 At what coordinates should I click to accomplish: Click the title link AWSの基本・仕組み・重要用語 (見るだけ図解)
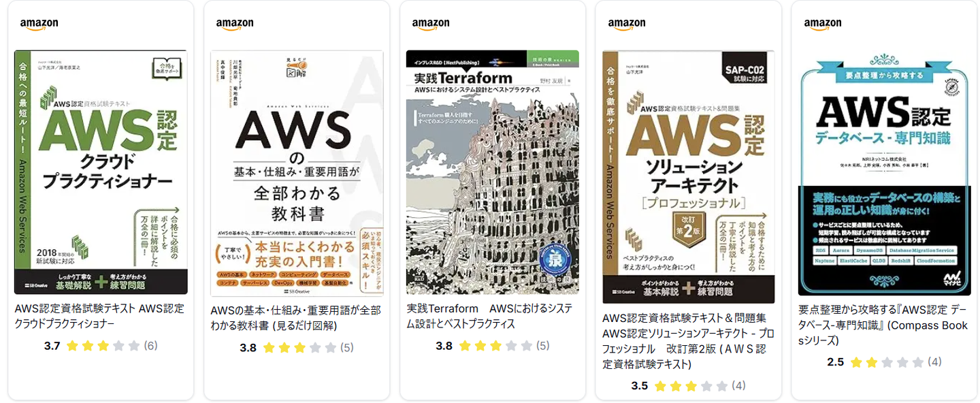(x=295, y=318)
